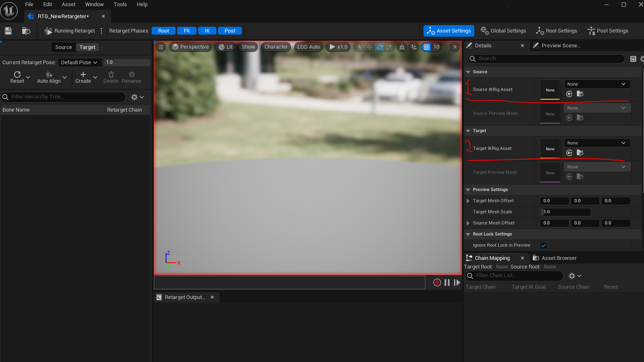Viewport: 644px width, 362px height.
Task: Open Asset Settings
Action: [449, 31]
